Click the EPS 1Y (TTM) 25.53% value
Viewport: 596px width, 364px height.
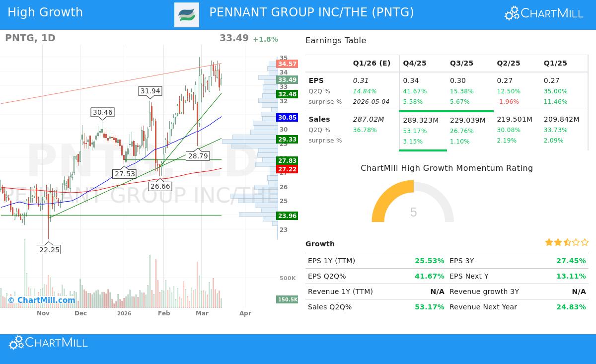coord(430,261)
